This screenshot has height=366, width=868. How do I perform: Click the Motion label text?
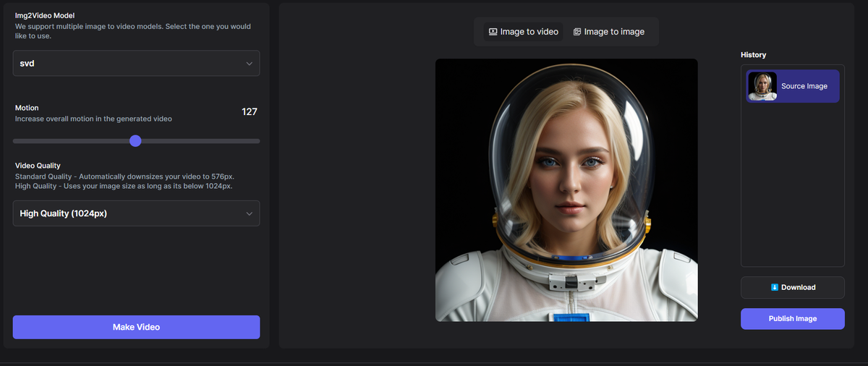click(27, 108)
